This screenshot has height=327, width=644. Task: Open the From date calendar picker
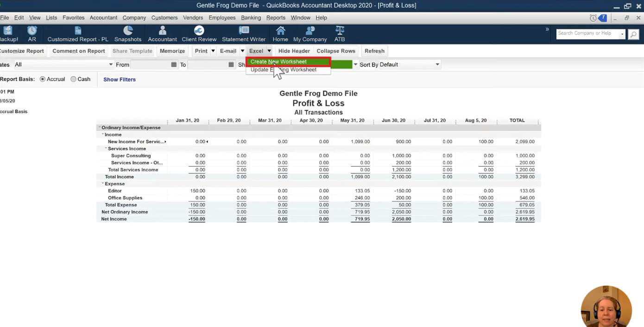(174, 64)
